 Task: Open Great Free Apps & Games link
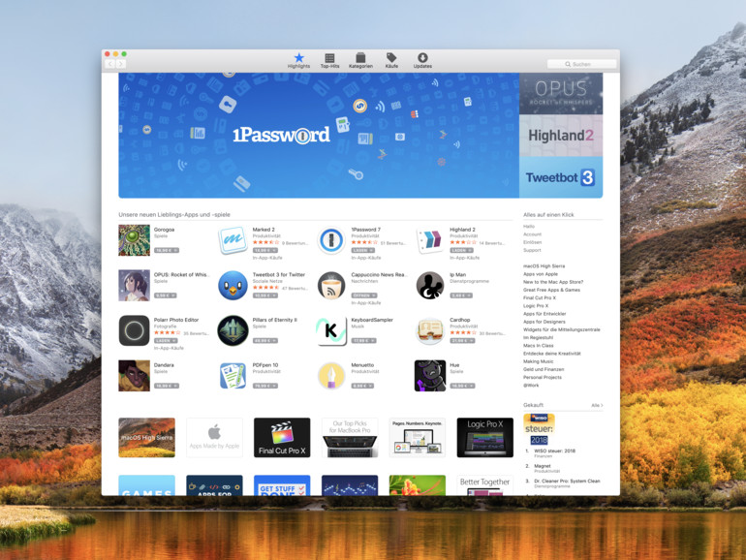[551, 290]
